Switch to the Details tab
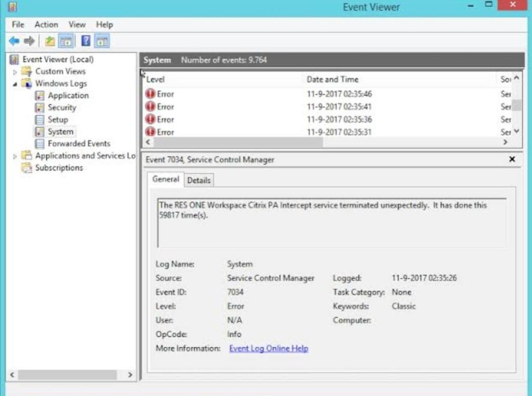This screenshot has width=532, height=396. pyautogui.click(x=198, y=180)
